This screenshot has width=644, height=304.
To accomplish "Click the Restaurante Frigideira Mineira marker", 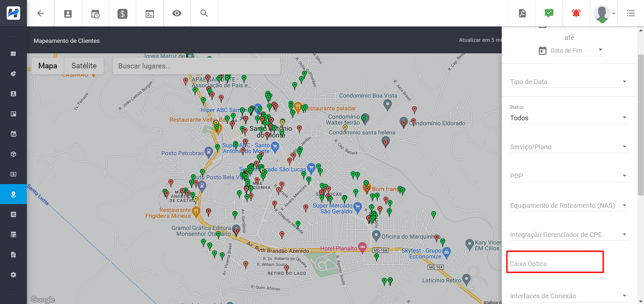I will click(x=196, y=211).
